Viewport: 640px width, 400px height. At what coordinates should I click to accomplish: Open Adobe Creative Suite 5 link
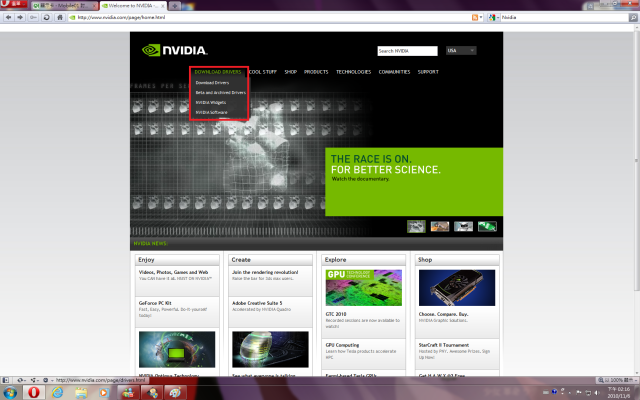(x=257, y=303)
